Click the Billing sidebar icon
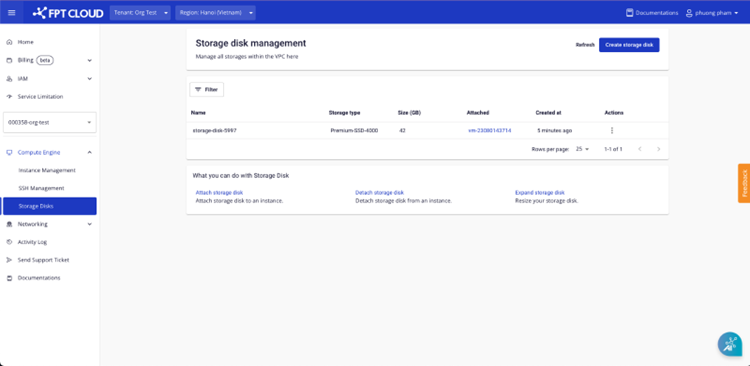This screenshot has width=750, height=366. coord(9,60)
